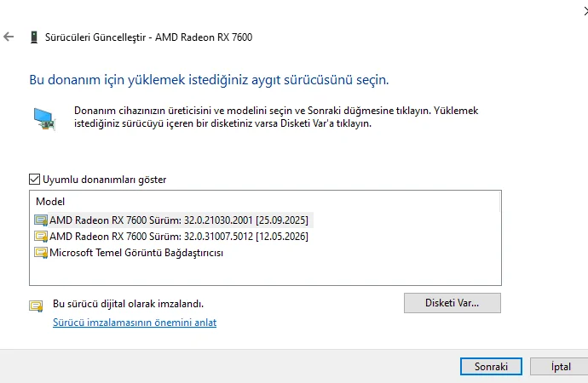Click the Model column header
Viewport: 588px width, 383px height.
click(x=50, y=202)
